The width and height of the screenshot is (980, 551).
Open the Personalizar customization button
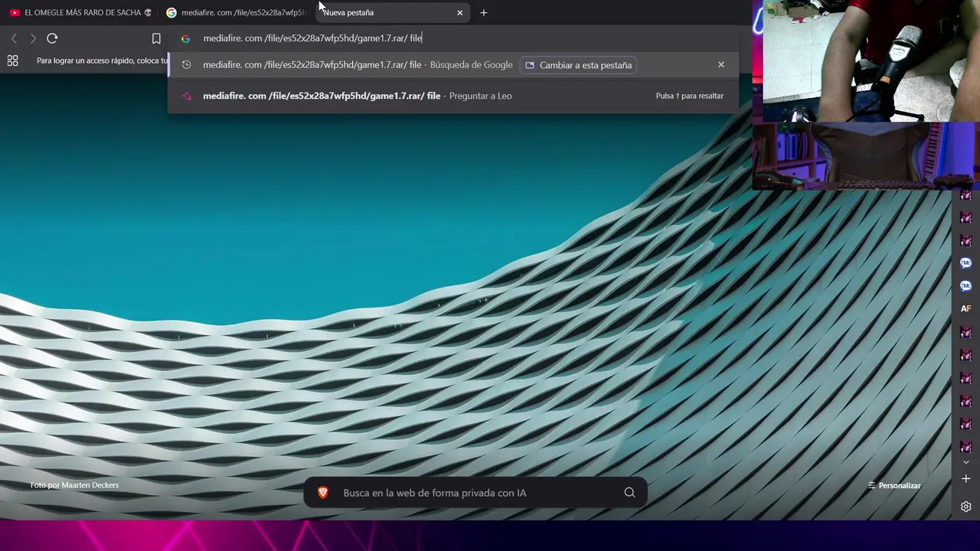pos(893,485)
